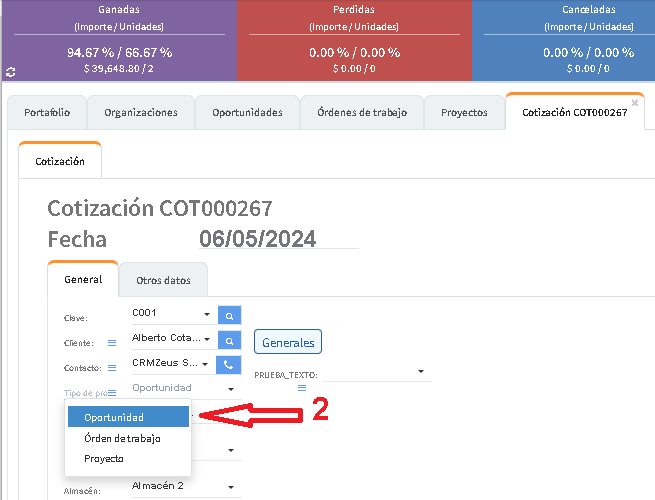Screen dimensions: 655x500
Task: Close the Cotización COT000267 tab
Action: click(635, 102)
